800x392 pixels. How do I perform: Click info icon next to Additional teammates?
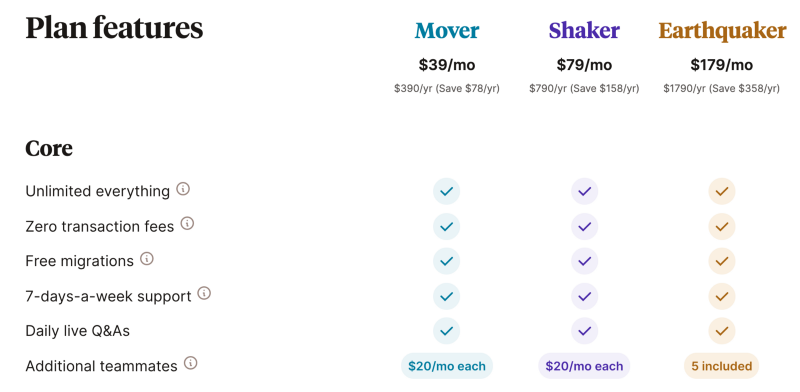[190, 363]
